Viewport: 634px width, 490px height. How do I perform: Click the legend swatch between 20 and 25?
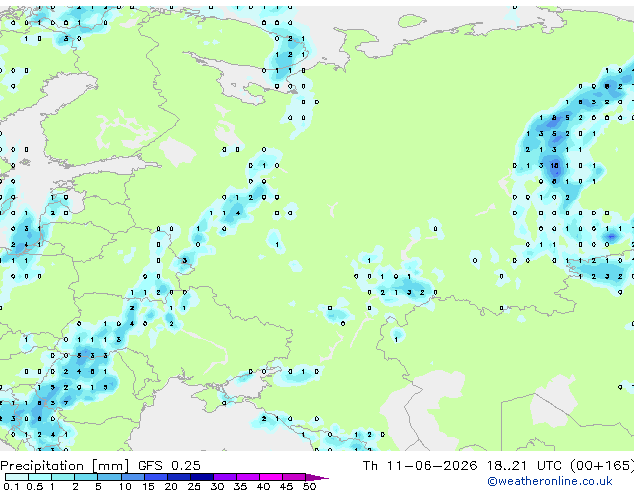178,477
